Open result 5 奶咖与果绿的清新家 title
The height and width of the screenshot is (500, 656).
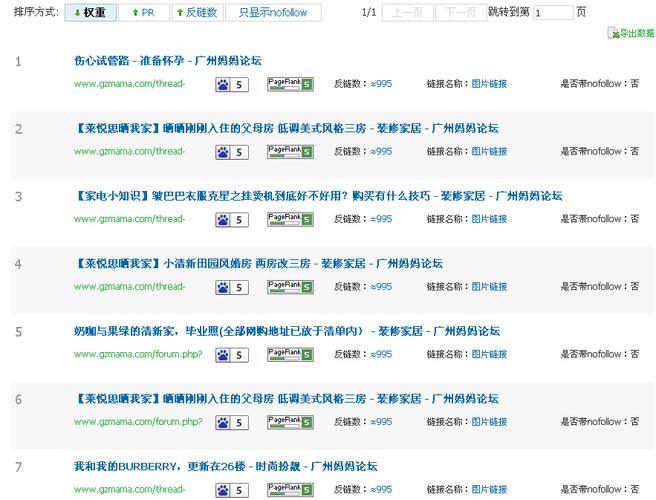[x=287, y=331]
